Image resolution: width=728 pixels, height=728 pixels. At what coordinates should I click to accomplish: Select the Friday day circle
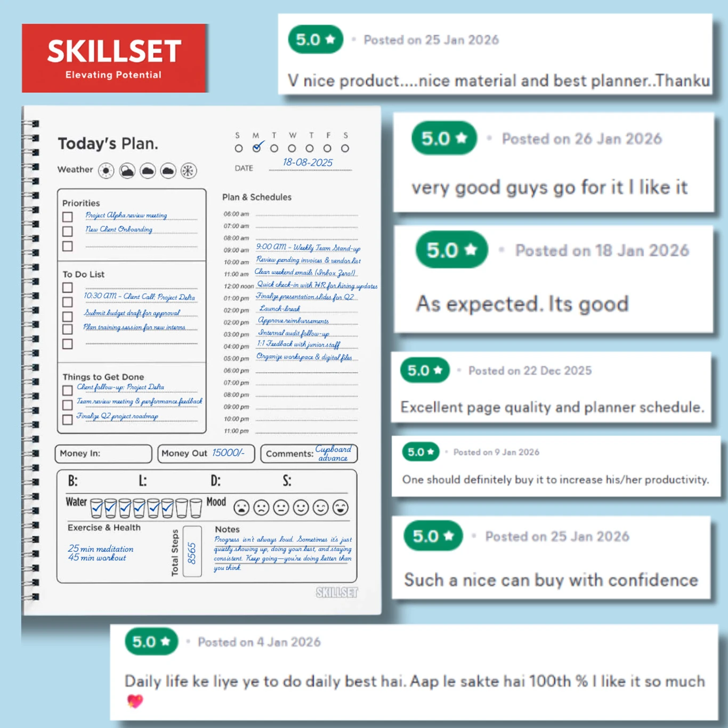(x=327, y=149)
